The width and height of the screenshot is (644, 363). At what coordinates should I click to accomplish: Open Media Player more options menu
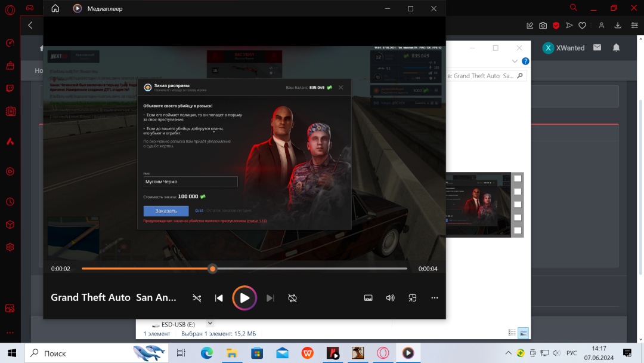435,298
